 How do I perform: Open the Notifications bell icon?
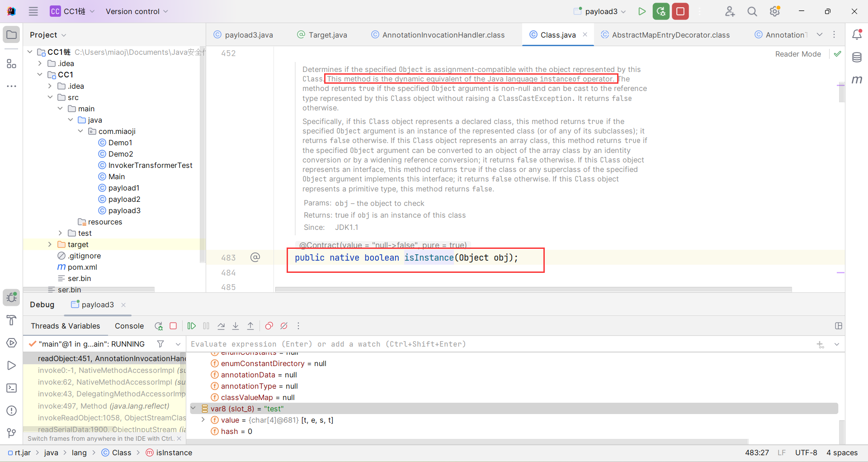click(857, 35)
